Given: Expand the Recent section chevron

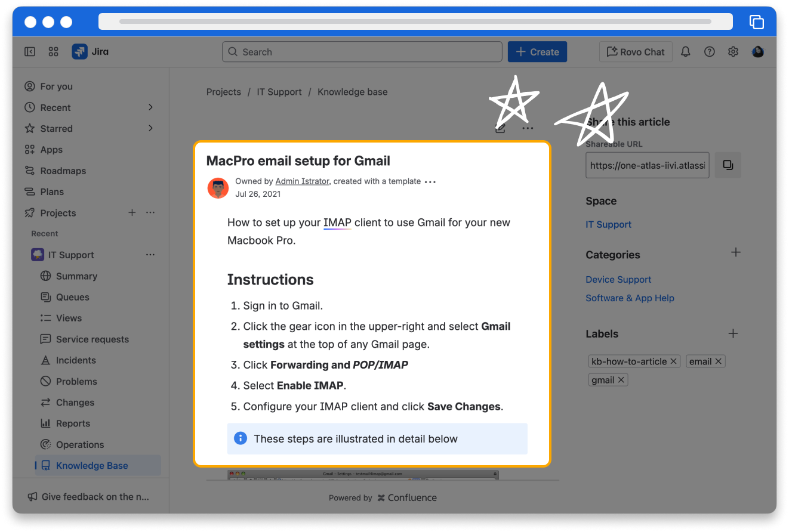Looking at the screenshot, I should [x=150, y=107].
